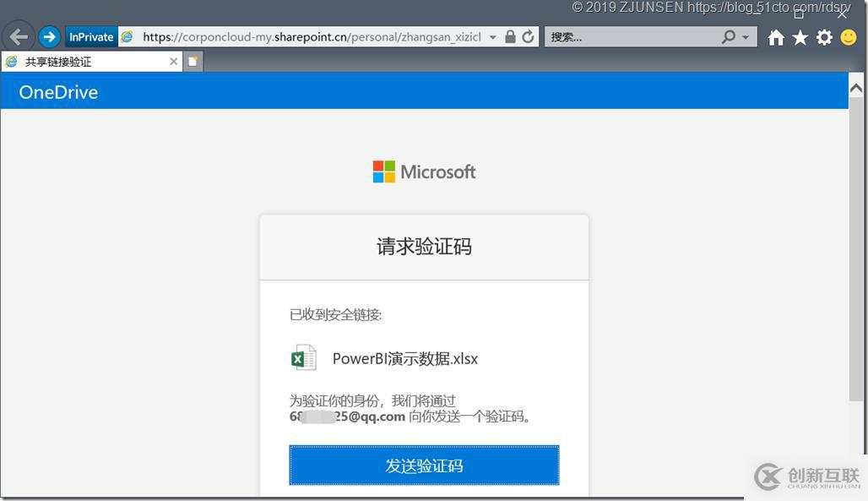The image size is (868, 501).
Task: Go forward with the blue forward arrow
Action: [49, 37]
